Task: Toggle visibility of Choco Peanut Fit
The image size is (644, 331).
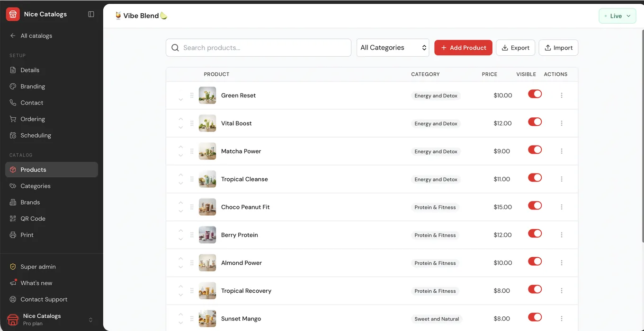Action: (x=535, y=206)
